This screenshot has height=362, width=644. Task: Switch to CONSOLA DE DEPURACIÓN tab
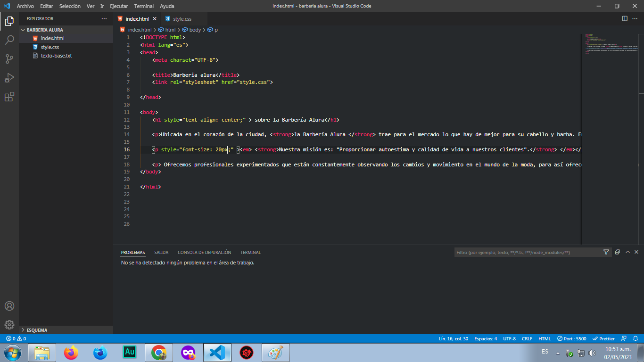[x=204, y=253]
